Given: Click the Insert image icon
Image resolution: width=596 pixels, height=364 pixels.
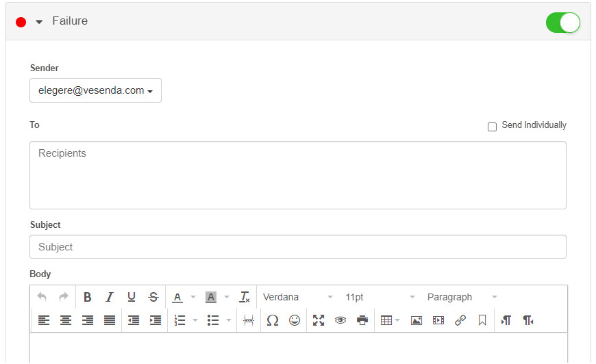Looking at the screenshot, I should click(x=417, y=320).
